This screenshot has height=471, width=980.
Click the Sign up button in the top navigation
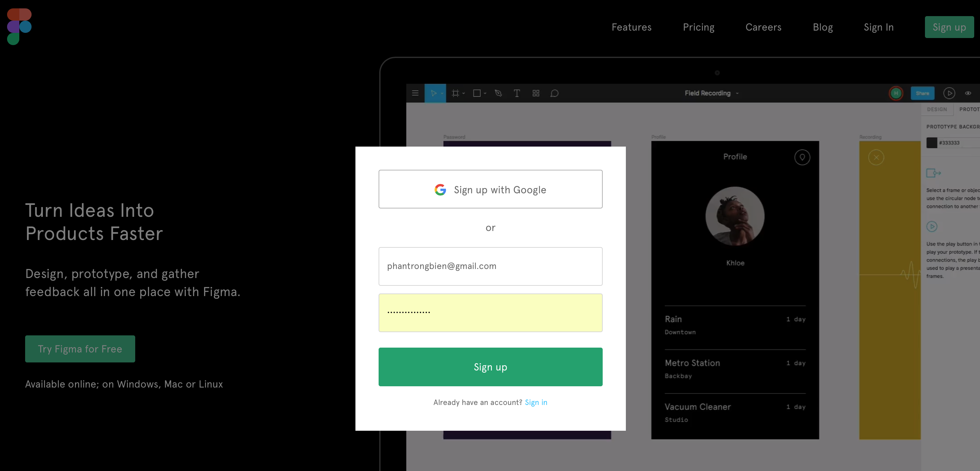pyautogui.click(x=949, y=27)
